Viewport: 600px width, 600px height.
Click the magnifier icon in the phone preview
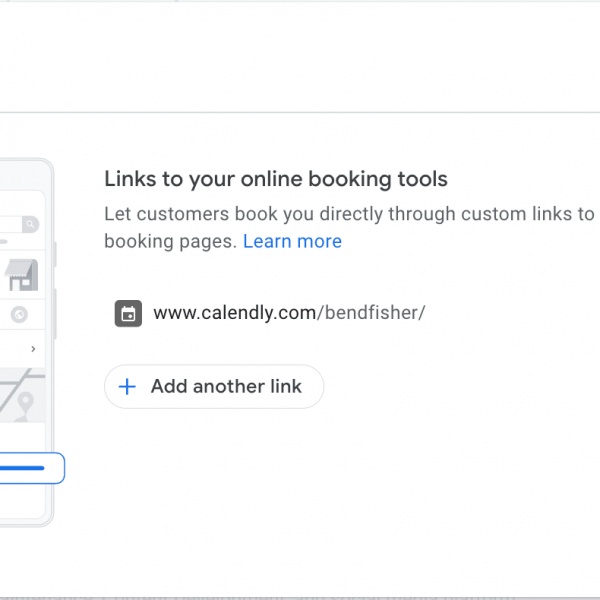(x=30, y=225)
